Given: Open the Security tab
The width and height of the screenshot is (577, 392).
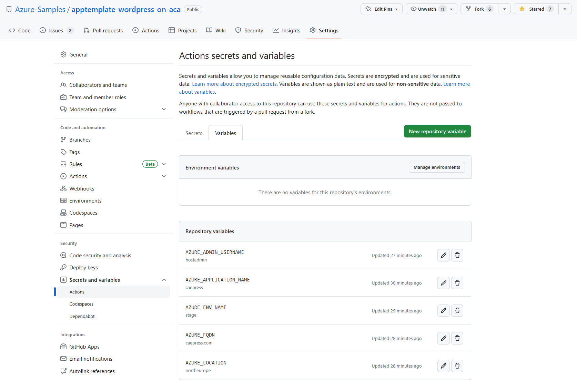Looking at the screenshot, I should pos(249,30).
